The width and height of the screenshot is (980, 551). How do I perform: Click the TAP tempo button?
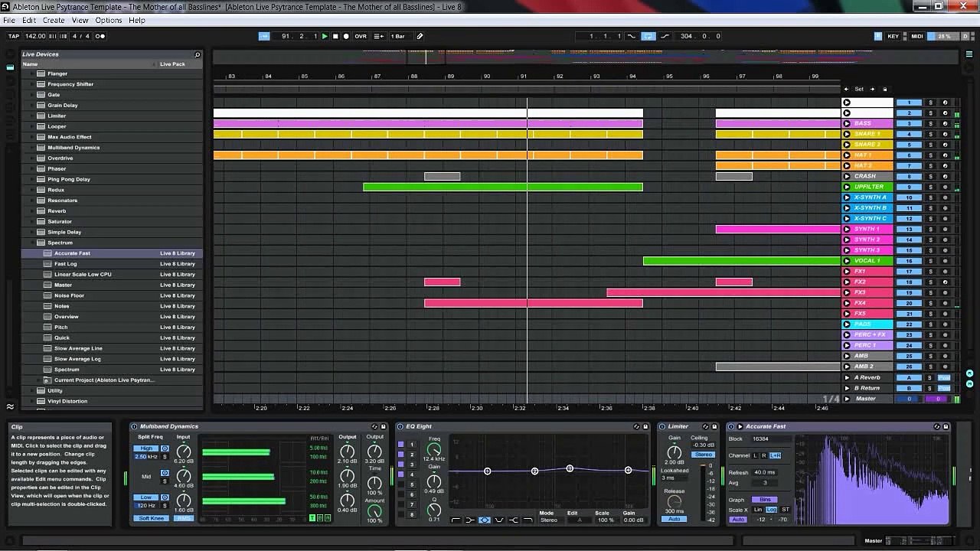[13, 36]
